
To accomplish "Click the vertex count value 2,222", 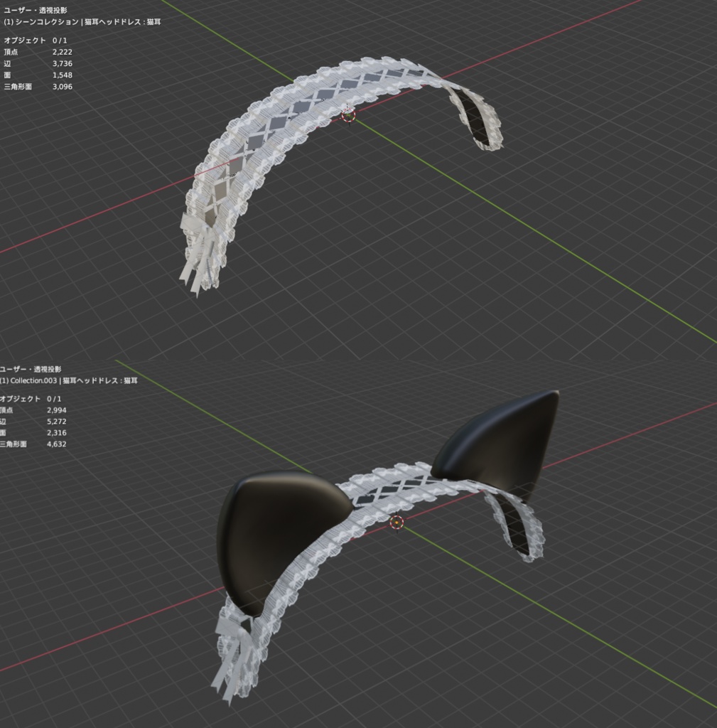I will point(63,52).
